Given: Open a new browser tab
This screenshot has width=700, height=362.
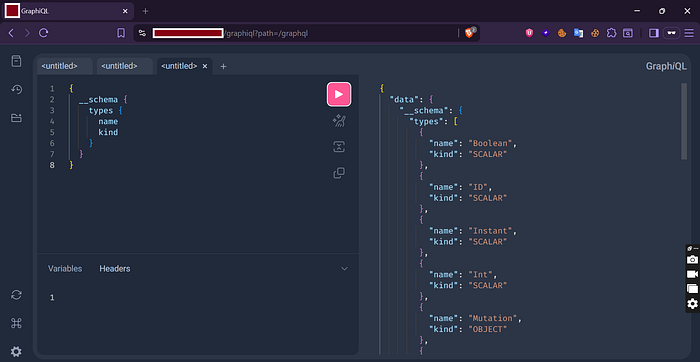Looking at the screenshot, I should [x=145, y=11].
